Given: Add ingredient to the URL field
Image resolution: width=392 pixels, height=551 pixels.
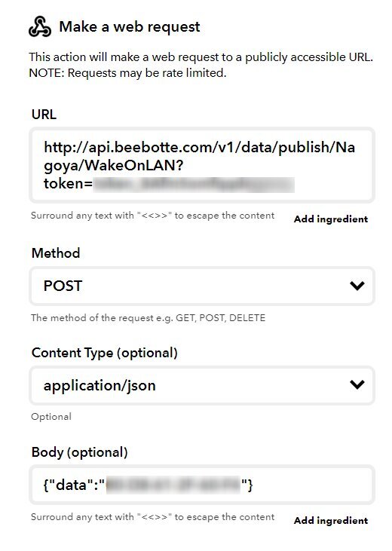Looking at the screenshot, I should click(331, 219).
